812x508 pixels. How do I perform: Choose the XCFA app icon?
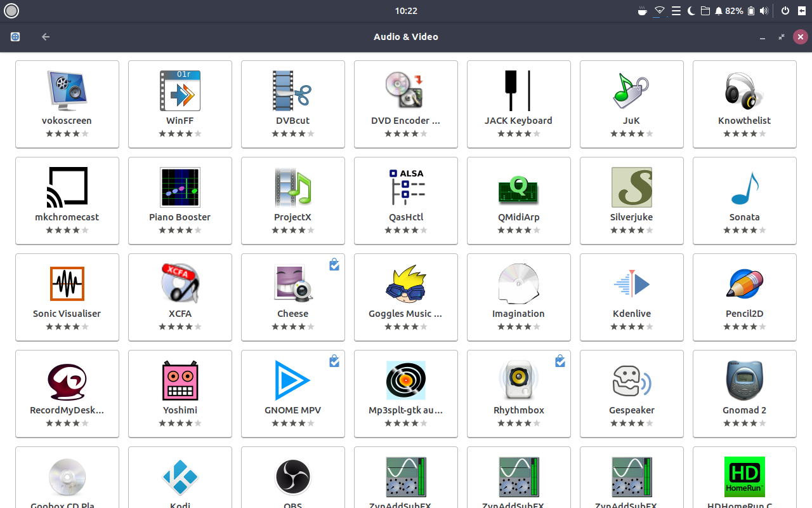[x=180, y=284]
